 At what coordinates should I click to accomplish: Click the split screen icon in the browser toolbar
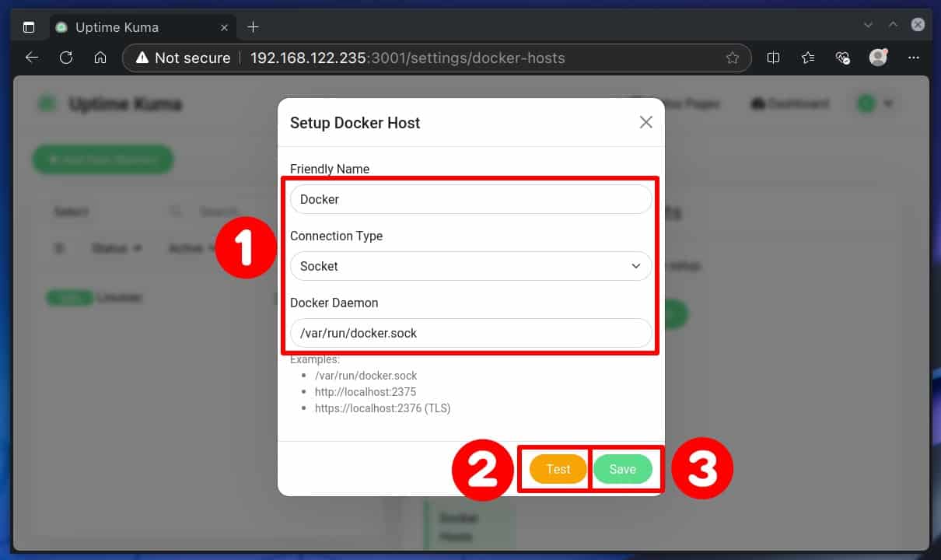[773, 58]
